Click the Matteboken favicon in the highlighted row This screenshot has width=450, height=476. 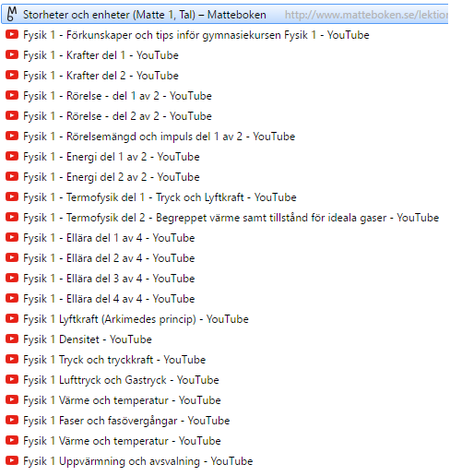(12, 14)
